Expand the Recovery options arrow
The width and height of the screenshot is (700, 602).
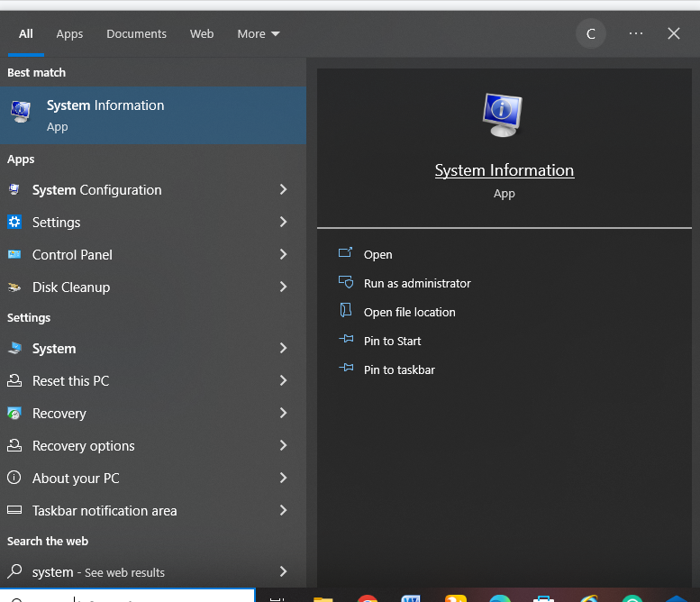[x=283, y=445]
